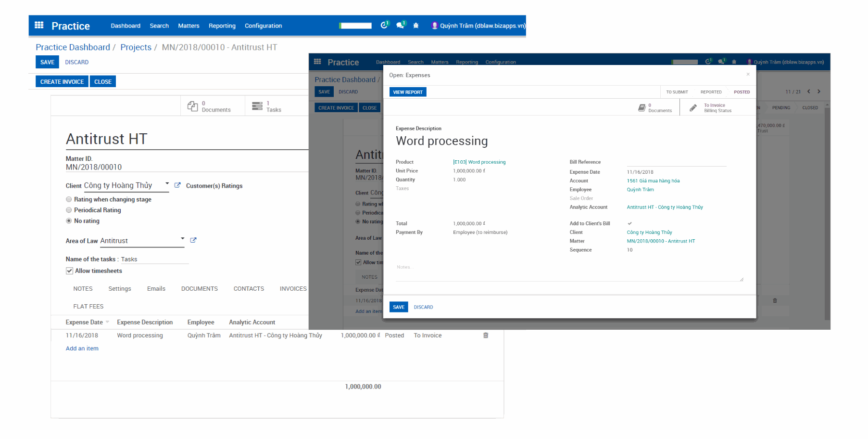Delete the Word processing expense row

click(486, 336)
